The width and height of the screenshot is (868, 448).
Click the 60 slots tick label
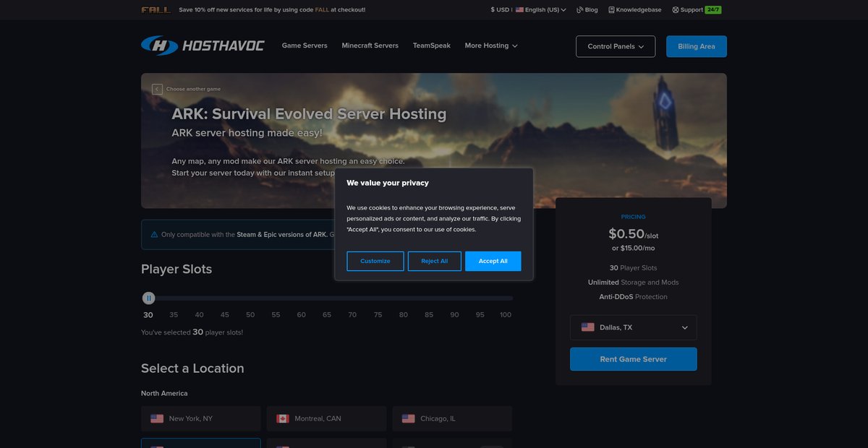tap(301, 315)
